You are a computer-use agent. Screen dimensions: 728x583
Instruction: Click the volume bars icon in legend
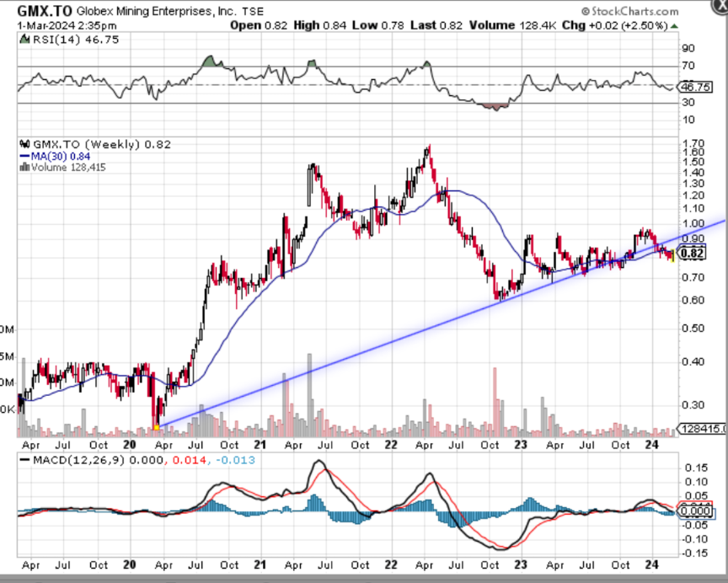[x=24, y=167]
